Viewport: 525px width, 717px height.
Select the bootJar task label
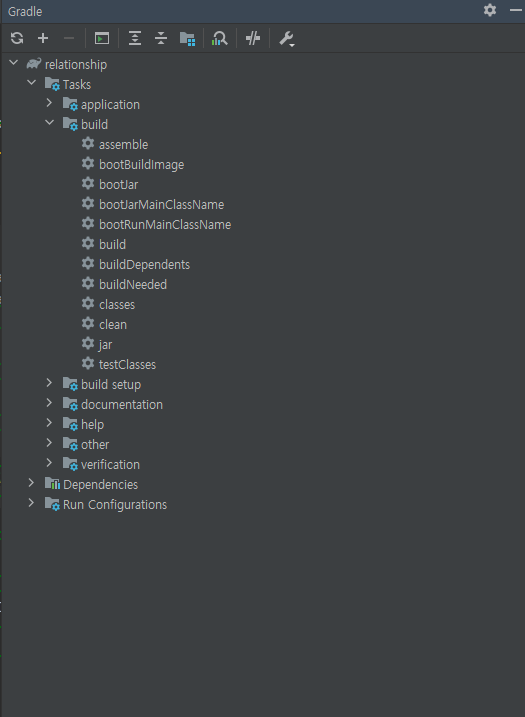pos(118,185)
